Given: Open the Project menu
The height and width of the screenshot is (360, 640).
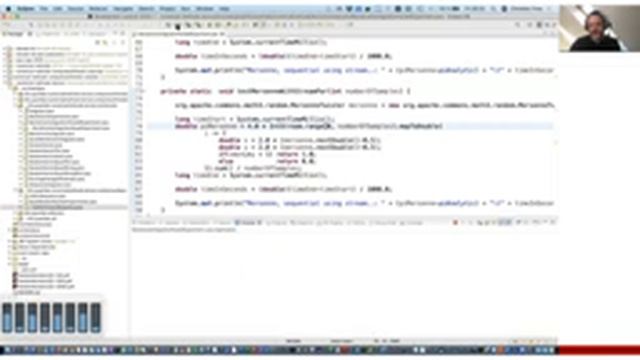Looking at the screenshot, I should (167, 9).
